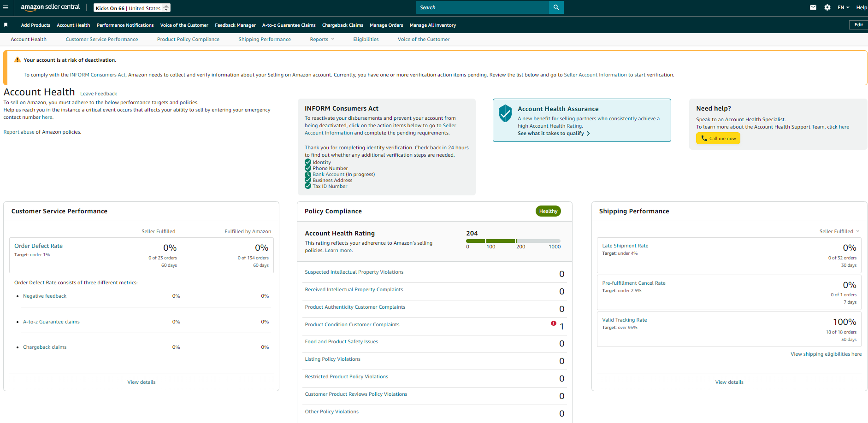Click the Help link in the header

click(x=862, y=7)
